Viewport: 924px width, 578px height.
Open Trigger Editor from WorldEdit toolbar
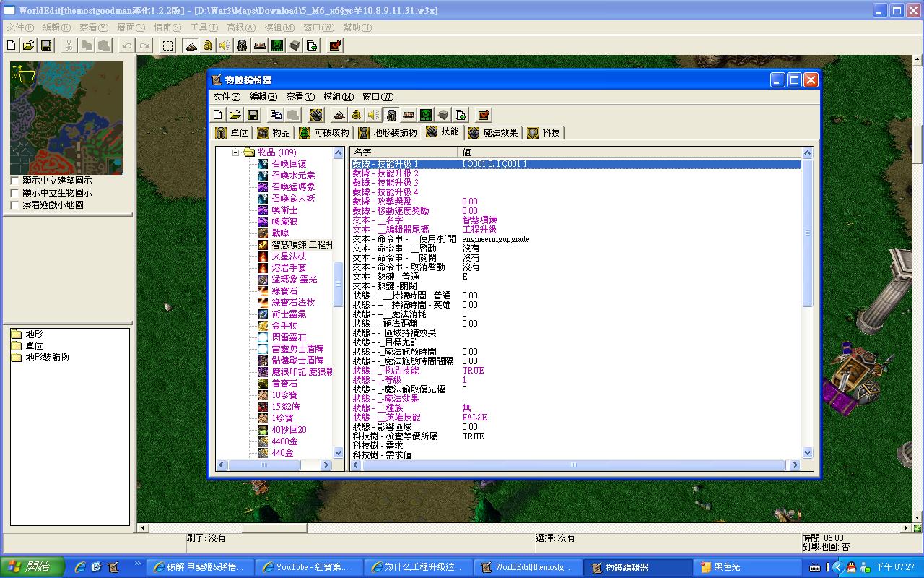point(208,46)
